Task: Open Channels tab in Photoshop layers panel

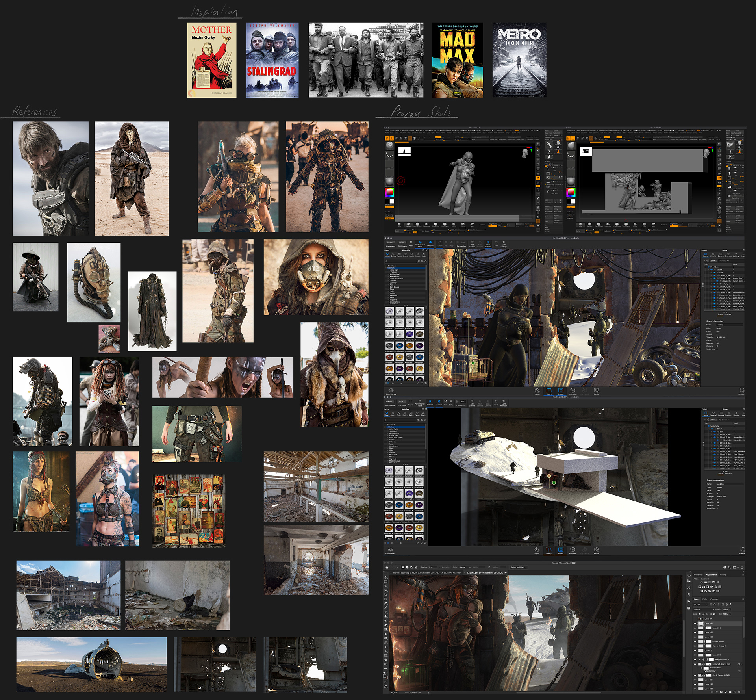Action: click(714, 599)
